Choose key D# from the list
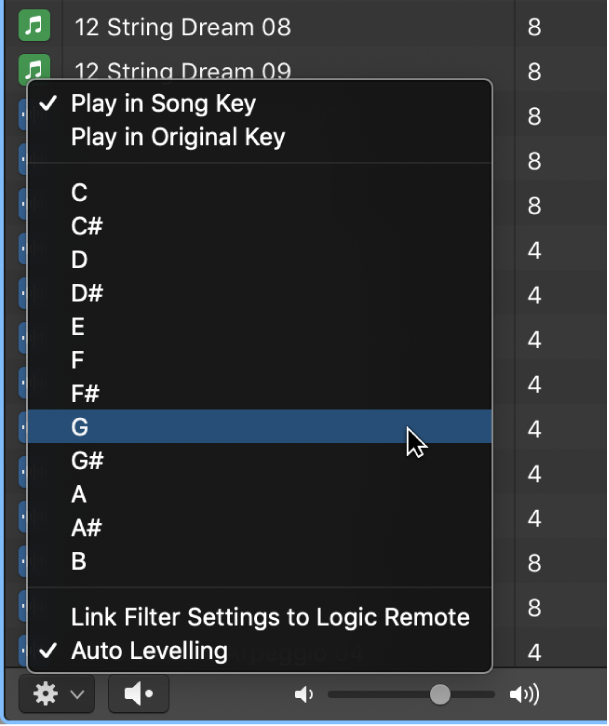Image resolution: width=609 pixels, height=726 pixels. [x=260, y=293]
